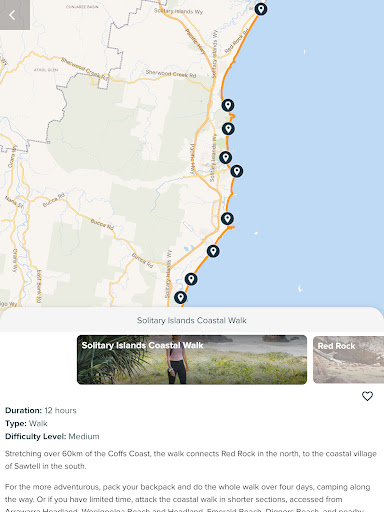This screenshot has height=512, width=384.
Task: Select the pin northeast of Bucca Rd junction
Action: tap(213, 251)
